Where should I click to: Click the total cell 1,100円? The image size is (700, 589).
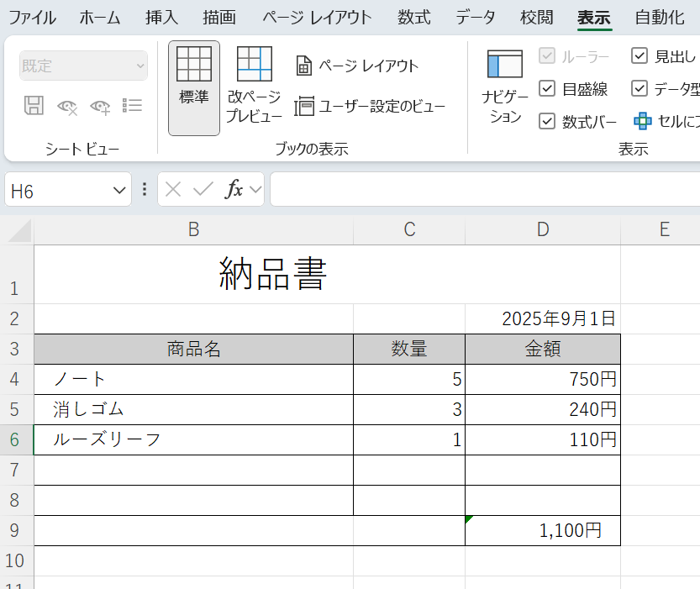pos(543,530)
